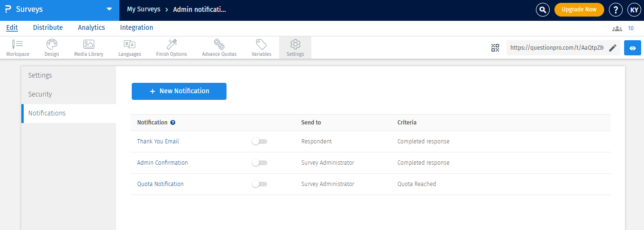Open the KY user profile menu
This screenshot has height=230, width=644.
(x=634, y=9)
